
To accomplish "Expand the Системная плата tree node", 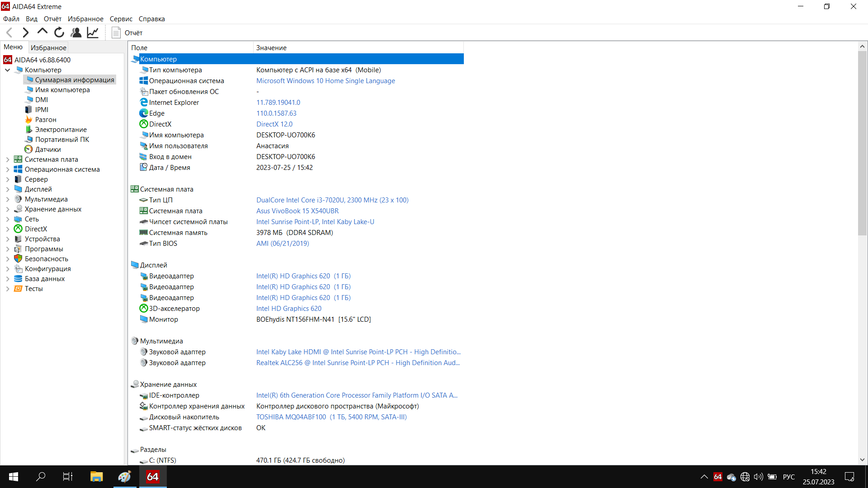I will 8,160.
